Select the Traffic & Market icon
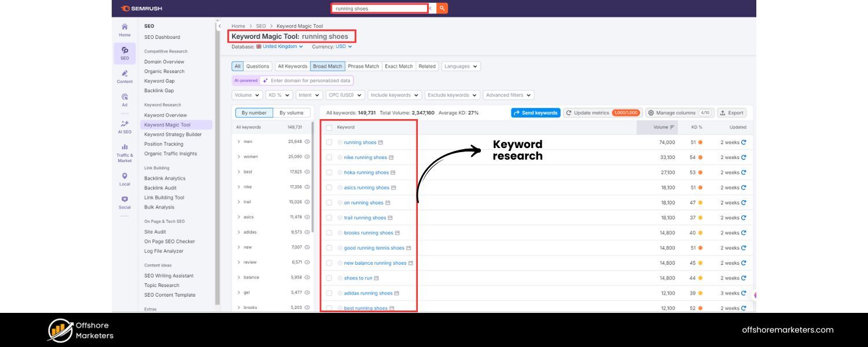This screenshot has height=347, width=868. 124,146
